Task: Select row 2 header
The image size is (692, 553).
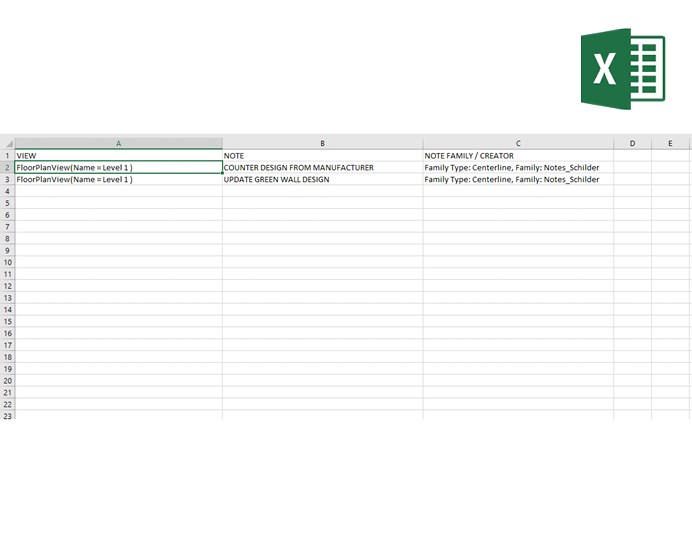Action: point(7,168)
